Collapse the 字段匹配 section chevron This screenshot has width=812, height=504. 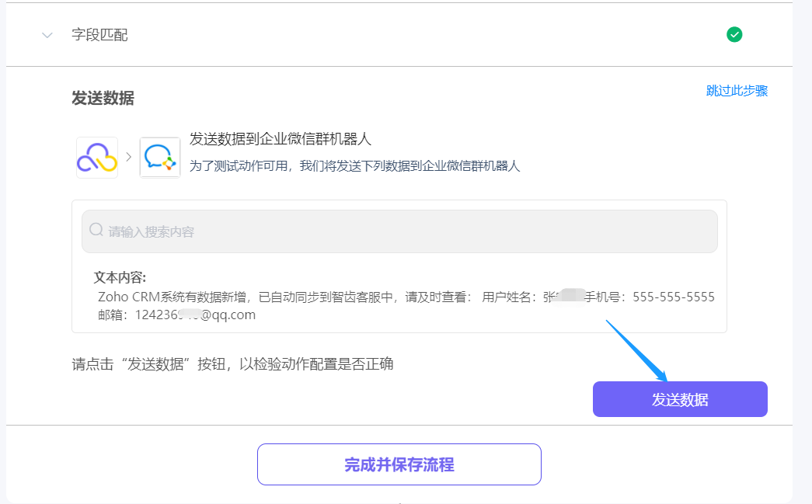coord(47,35)
